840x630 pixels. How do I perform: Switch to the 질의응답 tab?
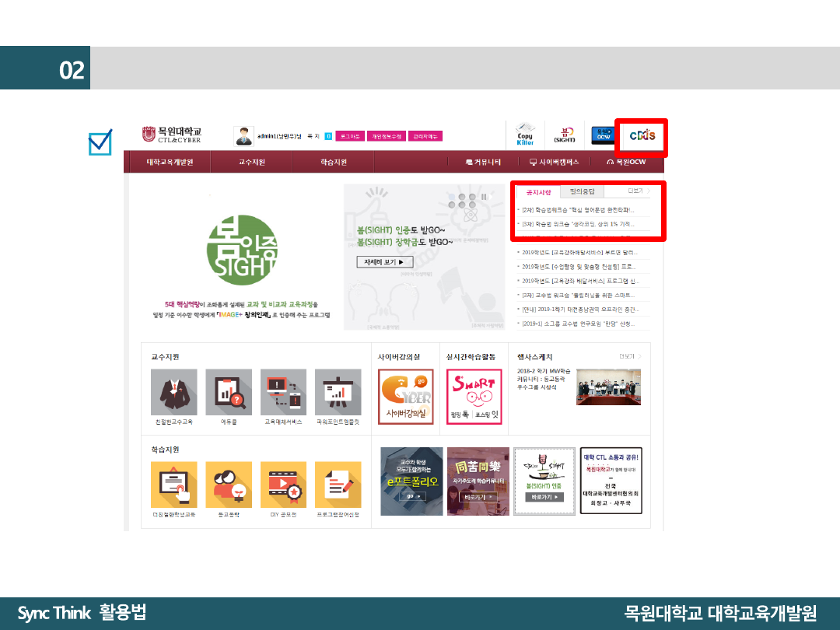point(581,191)
